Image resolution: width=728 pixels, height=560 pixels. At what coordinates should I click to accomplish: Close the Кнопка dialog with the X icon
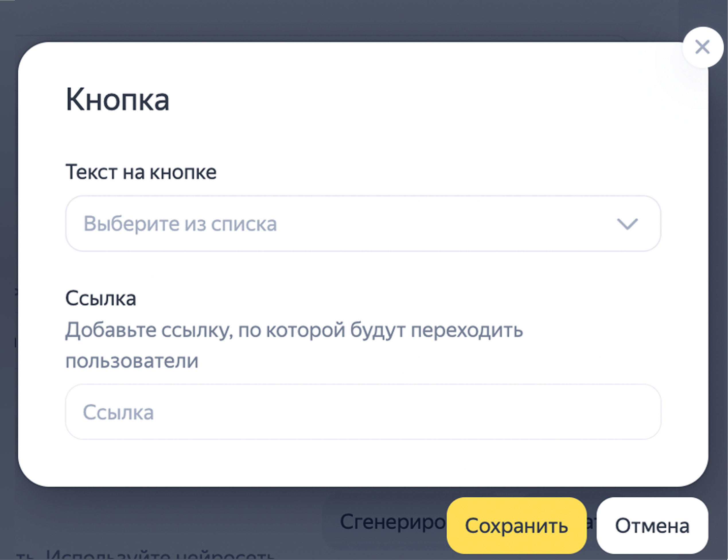(703, 47)
